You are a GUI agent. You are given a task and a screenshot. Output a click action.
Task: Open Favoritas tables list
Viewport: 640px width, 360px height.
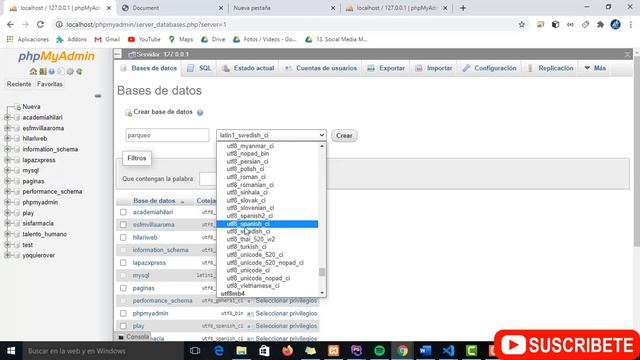[x=50, y=84]
